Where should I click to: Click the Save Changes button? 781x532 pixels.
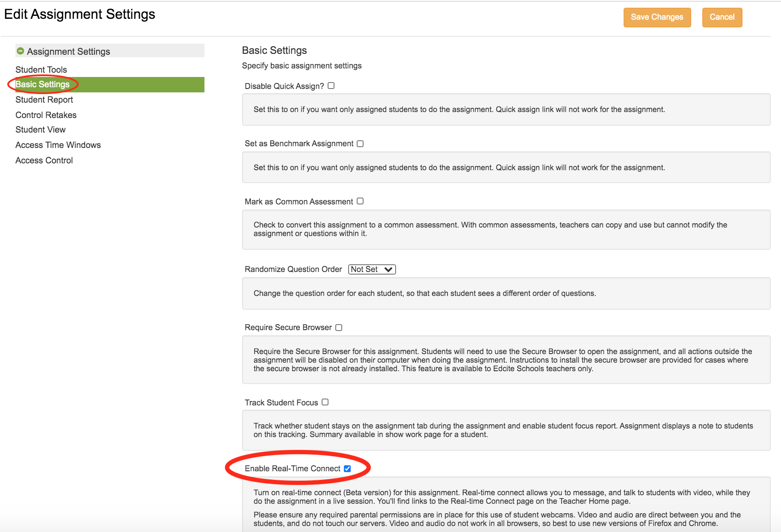tap(657, 17)
